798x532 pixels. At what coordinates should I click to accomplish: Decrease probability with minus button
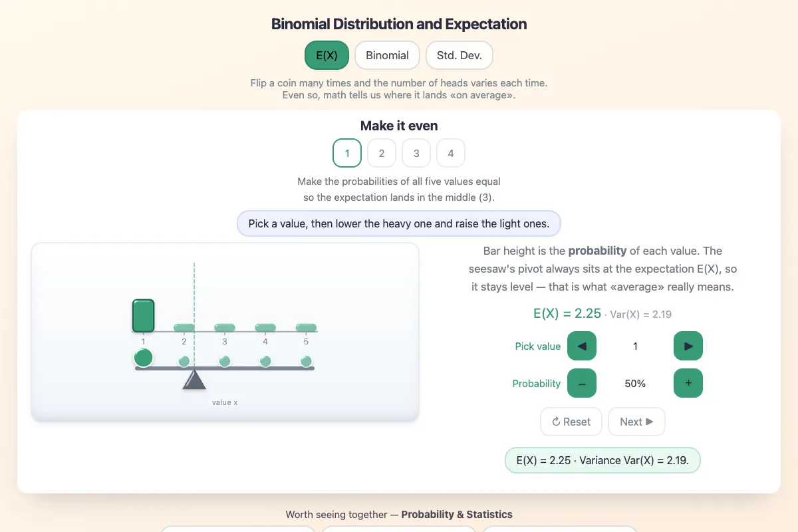point(582,383)
